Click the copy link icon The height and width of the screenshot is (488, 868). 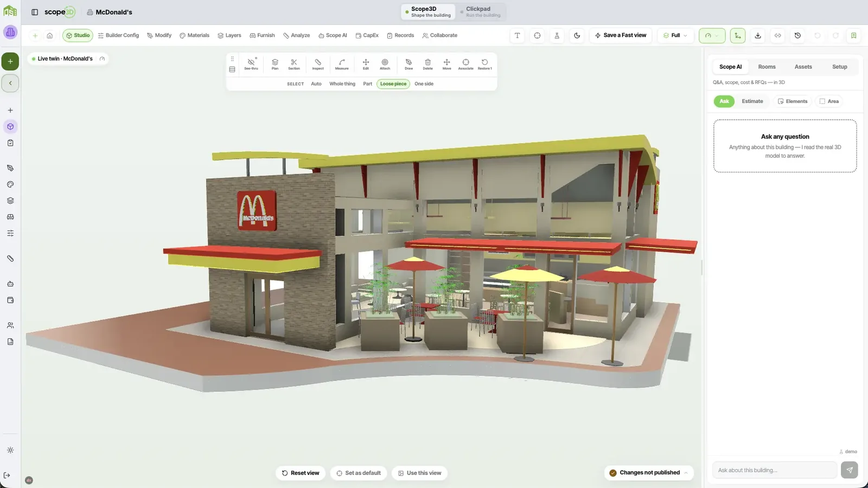(x=777, y=35)
